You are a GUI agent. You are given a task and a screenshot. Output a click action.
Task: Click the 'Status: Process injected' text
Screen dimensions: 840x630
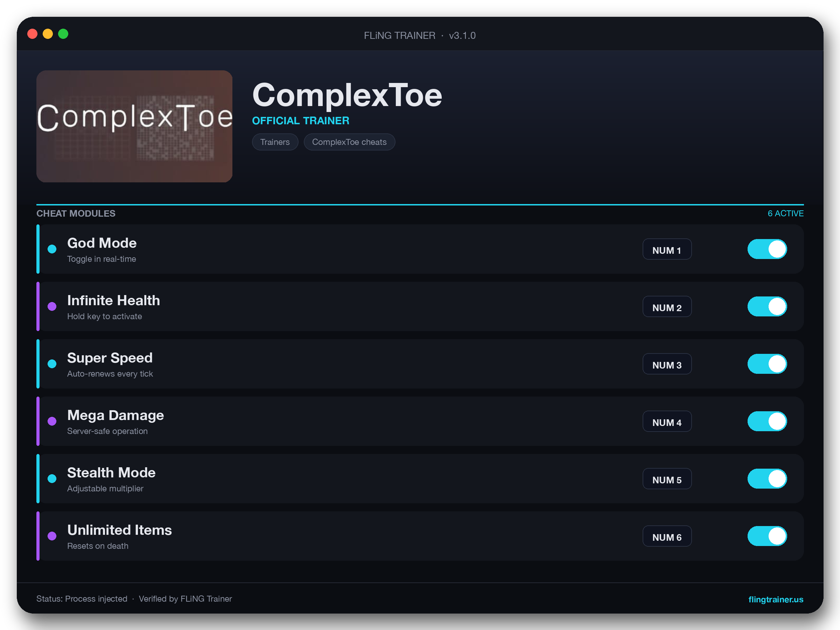click(82, 599)
